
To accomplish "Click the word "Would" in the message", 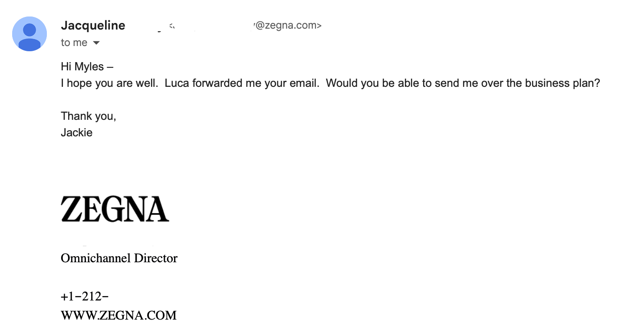I will click(x=340, y=83).
